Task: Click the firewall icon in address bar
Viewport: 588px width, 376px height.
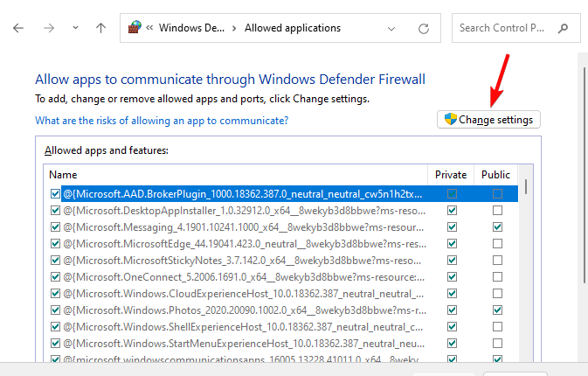Action: coord(135,28)
